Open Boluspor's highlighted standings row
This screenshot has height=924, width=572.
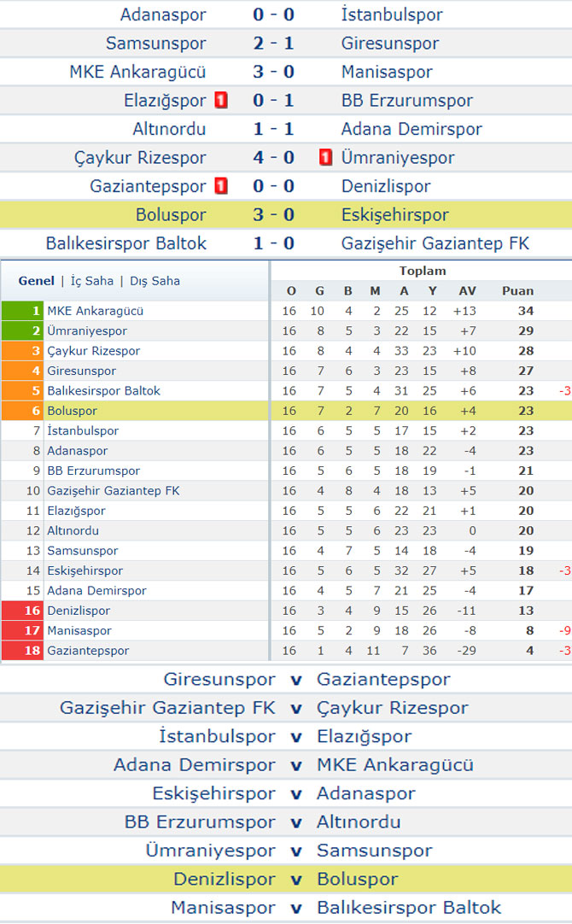pos(286,411)
